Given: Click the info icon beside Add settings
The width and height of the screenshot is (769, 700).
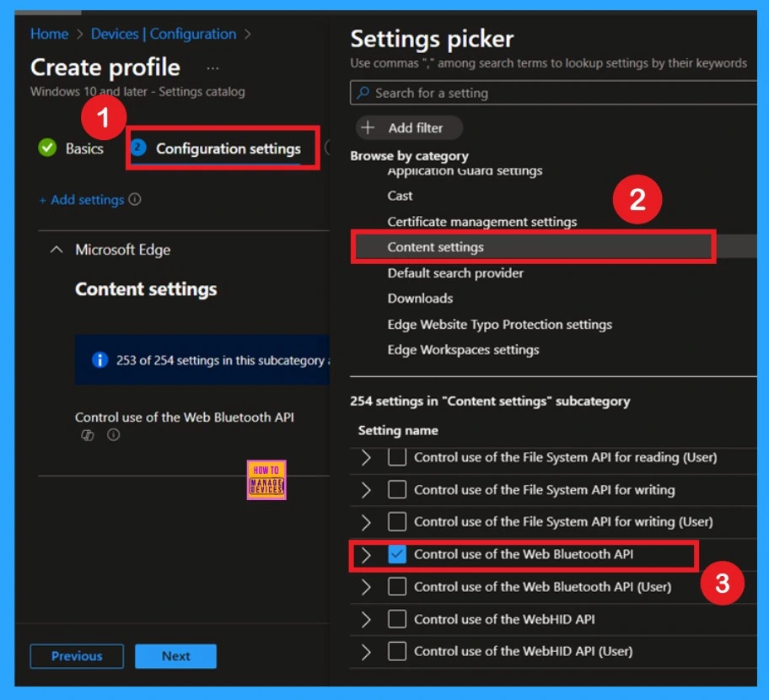Looking at the screenshot, I should tap(135, 199).
